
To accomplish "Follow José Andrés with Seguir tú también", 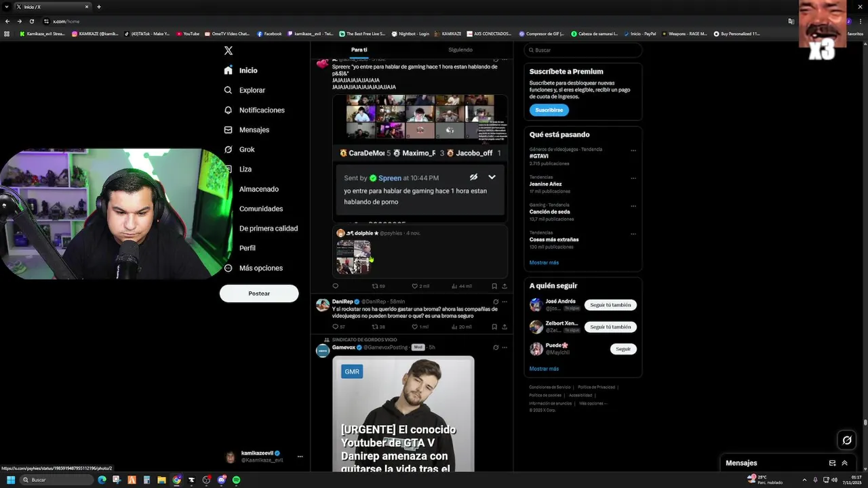I will pyautogui.click(x=610, y=305).
